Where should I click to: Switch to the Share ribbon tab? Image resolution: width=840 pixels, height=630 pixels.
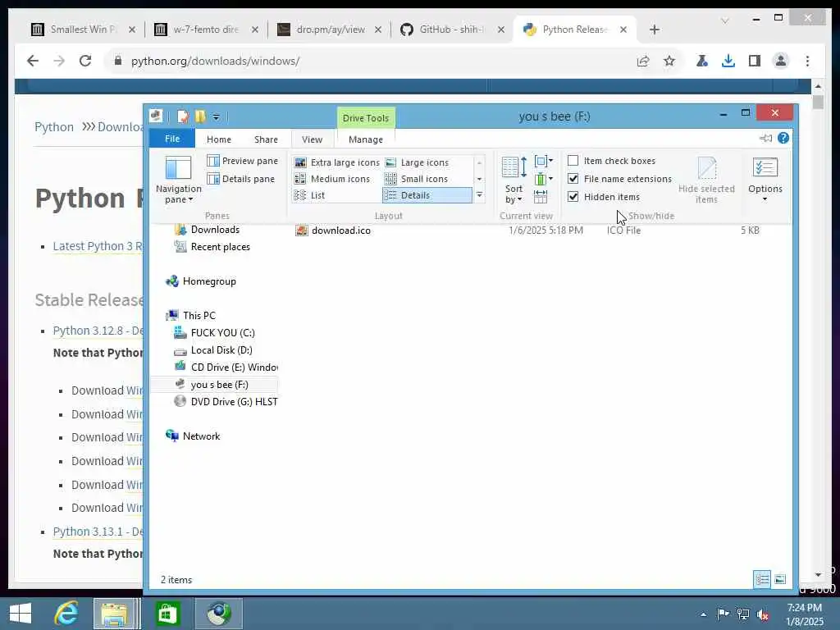point(266,139)
